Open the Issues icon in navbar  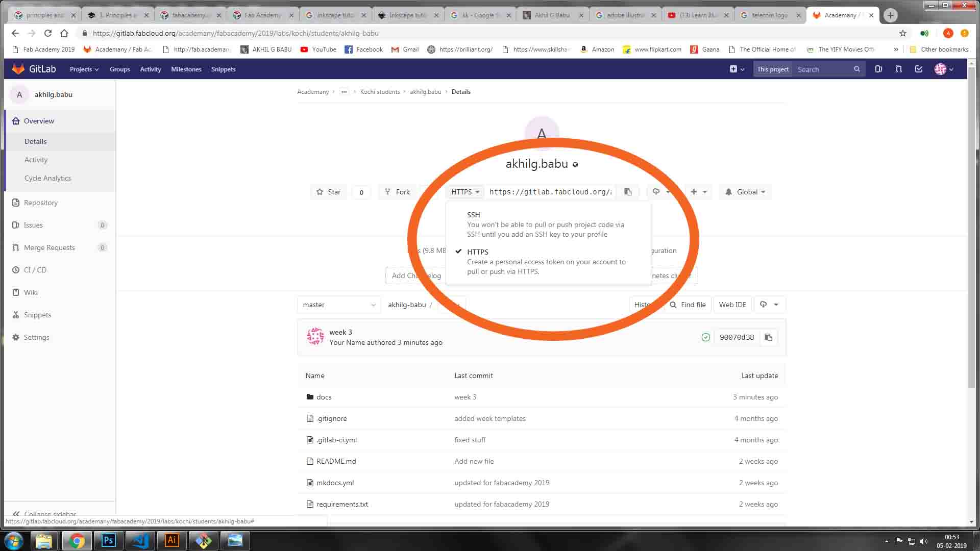pyautogui.click(x=878, y=69)
